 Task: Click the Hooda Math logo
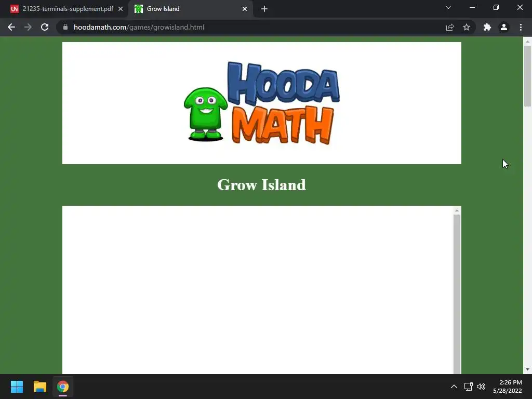(262, 103)
